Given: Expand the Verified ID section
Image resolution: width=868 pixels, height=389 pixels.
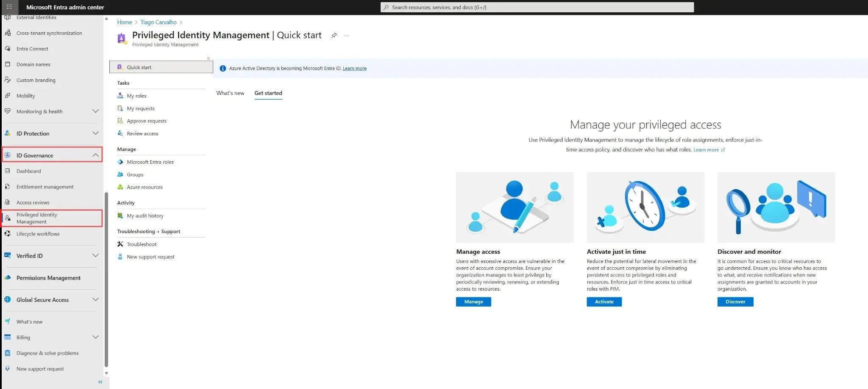Looking at the screenshot, I should point(95,255).
